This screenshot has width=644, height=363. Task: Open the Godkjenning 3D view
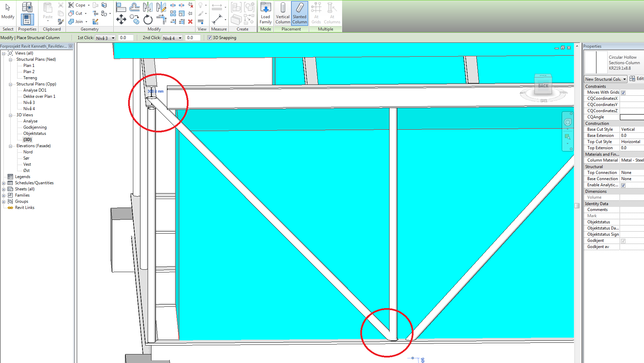point(34,127)
